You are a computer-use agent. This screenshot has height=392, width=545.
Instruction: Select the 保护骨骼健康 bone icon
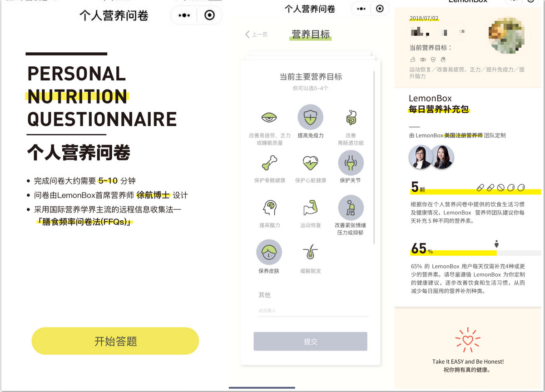269,163
